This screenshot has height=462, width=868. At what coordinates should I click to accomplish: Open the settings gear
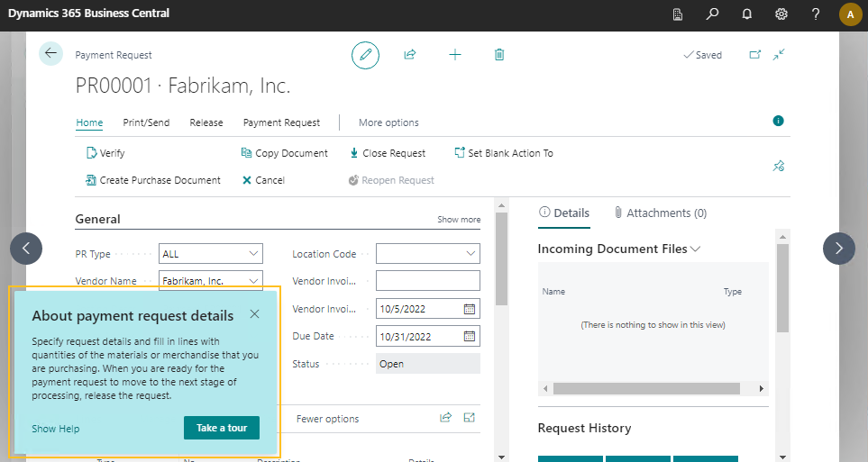point(781,14)
